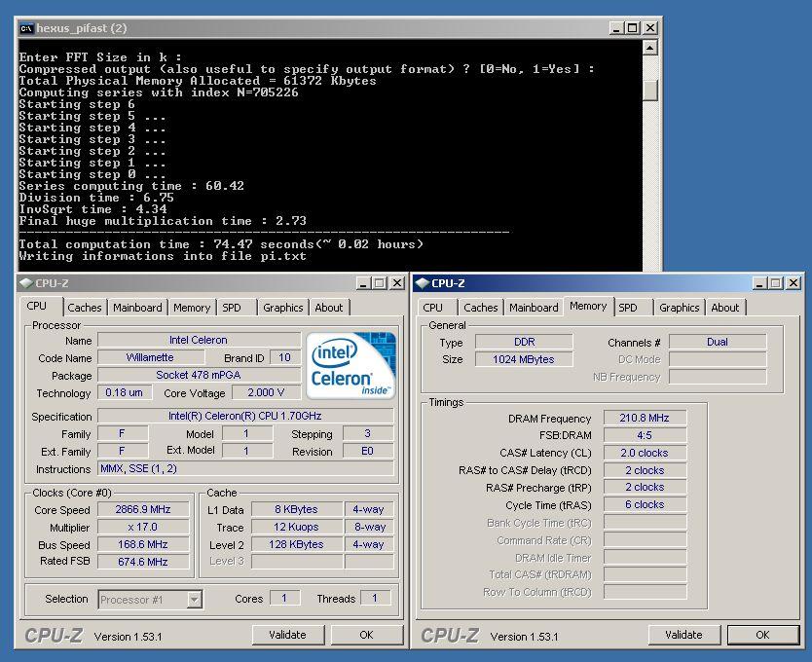The image size is (812, 662).
Task: Click the Intel(R) Celeron(R) CPU 1.70GHz specification
Action: coord(245,416)
